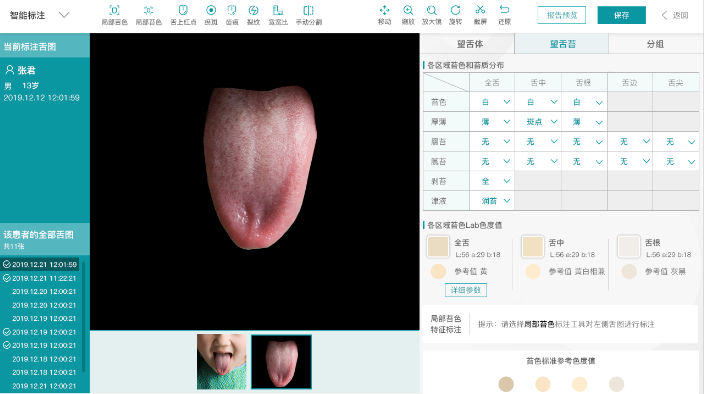Click the 舌尖 column header
Image resolution: width=704 pixels, height=394 pixels.
click(x=675, y=83)
